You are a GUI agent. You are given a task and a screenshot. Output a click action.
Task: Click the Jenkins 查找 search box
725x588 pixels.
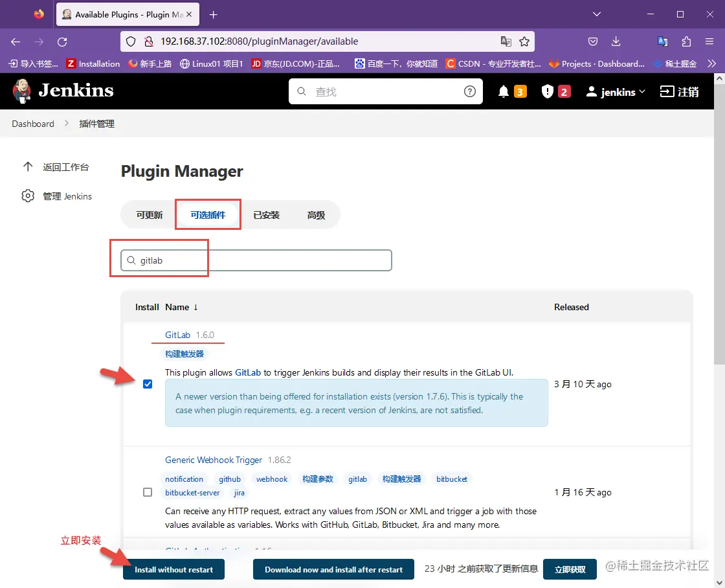coord(386,91)
